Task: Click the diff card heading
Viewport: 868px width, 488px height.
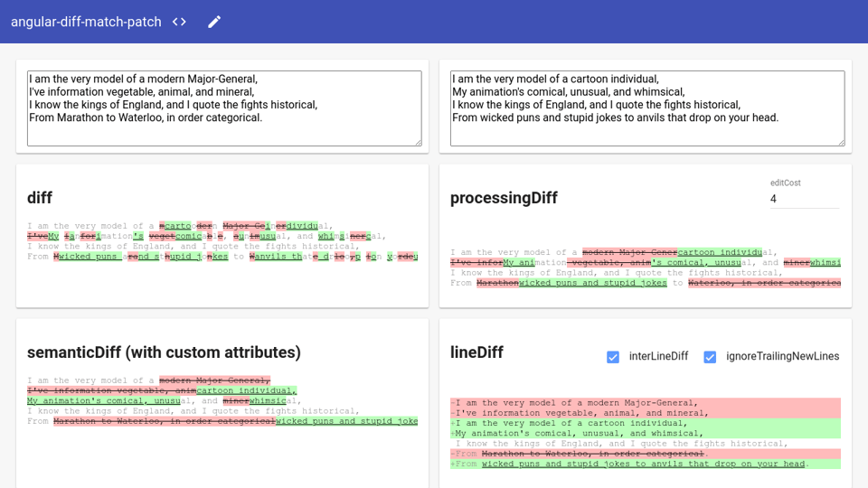Action: 40,198
